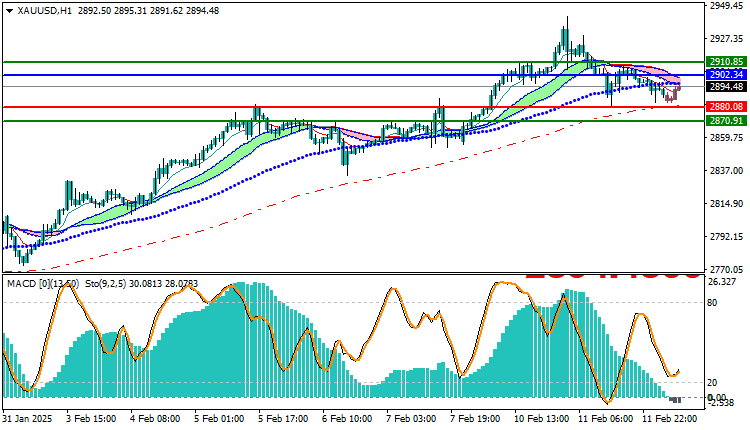Viewport: 750px width, 430px height.
Task: Click the 4 Feb 08:00 time label
Action: coord(155,419)
